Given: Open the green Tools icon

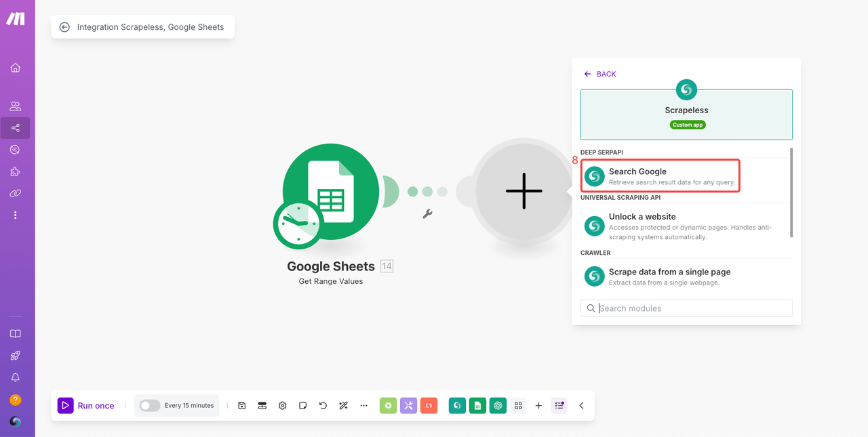Looking at the screenshot, I should (x=388, y=406).
